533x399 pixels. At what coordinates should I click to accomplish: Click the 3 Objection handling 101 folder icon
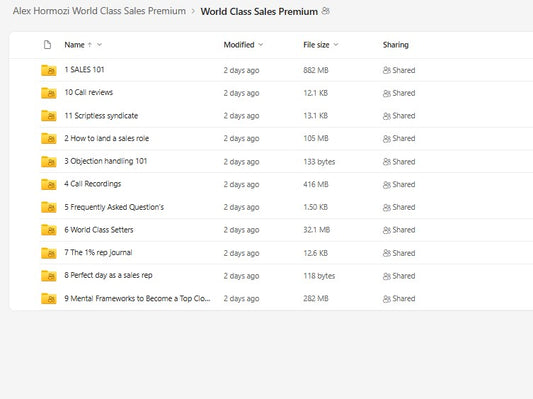pyautogui.click(x=49, y=161)
